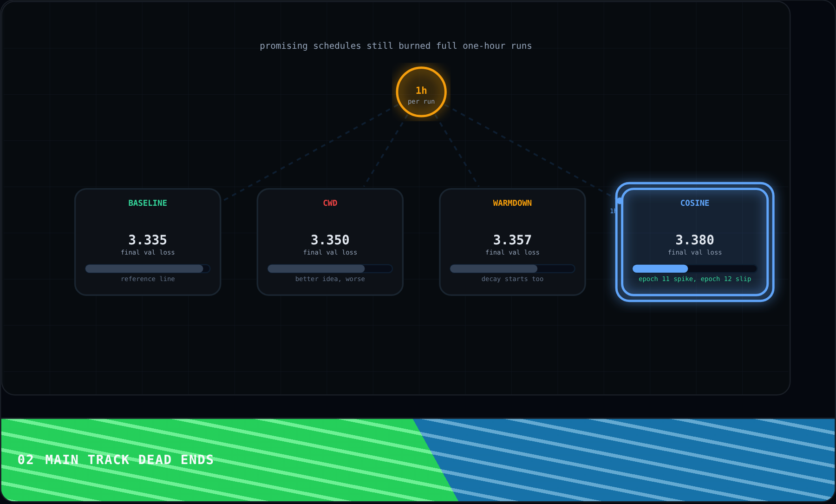836x504 pixels.
Task: Select the CWD card
Action: coord(330,242)
